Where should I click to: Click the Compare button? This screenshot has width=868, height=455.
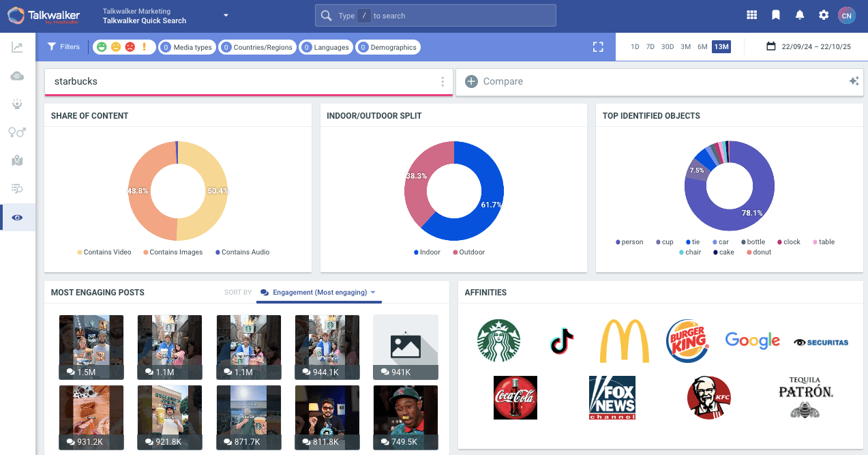click(495, 81)
